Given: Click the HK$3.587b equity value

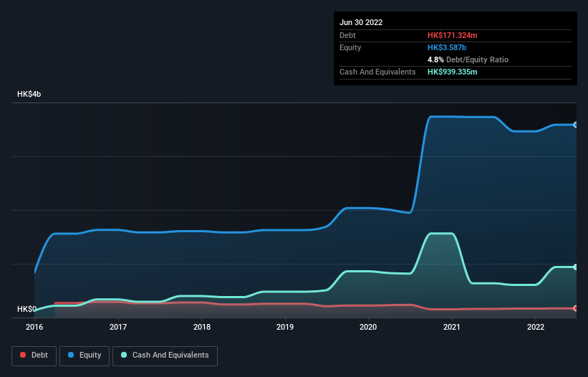Looking at the screenshot, I should point(447,47).
